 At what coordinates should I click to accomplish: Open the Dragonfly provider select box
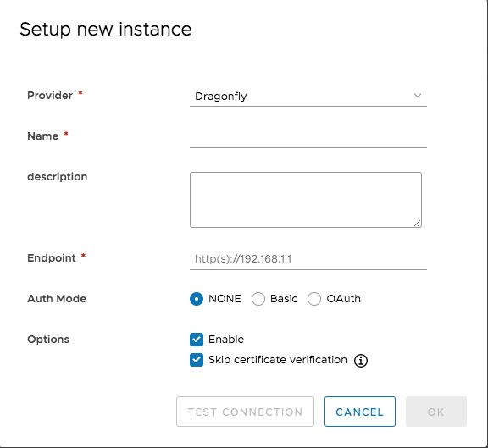[x=308, y=97]
